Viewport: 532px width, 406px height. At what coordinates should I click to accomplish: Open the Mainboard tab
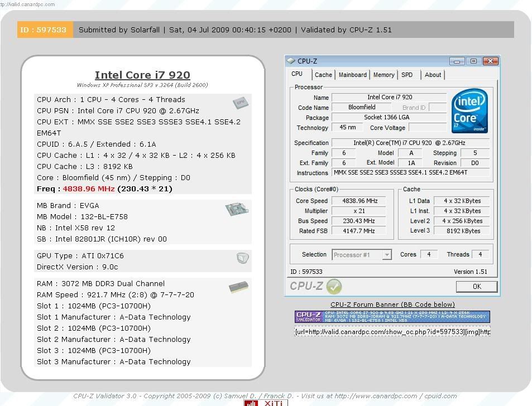[353, 75]
